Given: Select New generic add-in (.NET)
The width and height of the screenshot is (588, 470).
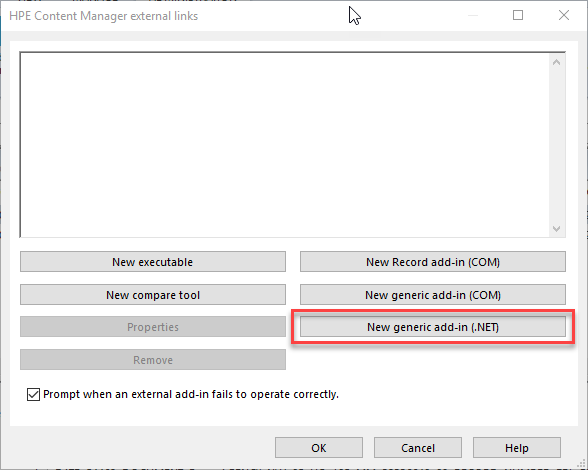Looking at the screenshot, I should (433, 327).
